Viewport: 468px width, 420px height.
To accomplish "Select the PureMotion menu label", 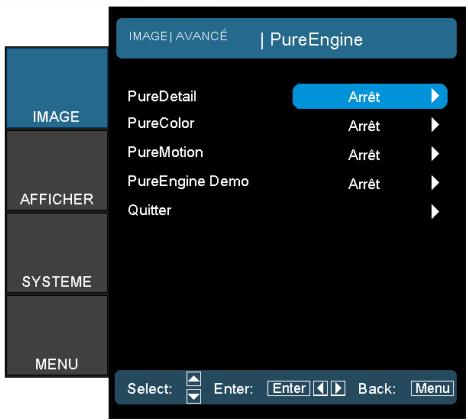I will point(165,152).
